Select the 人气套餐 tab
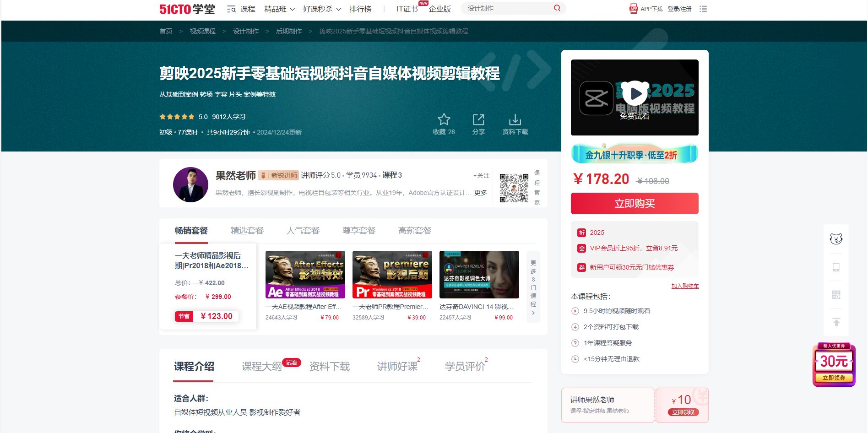This screenshot has width=868, height=433. [303, 231]
